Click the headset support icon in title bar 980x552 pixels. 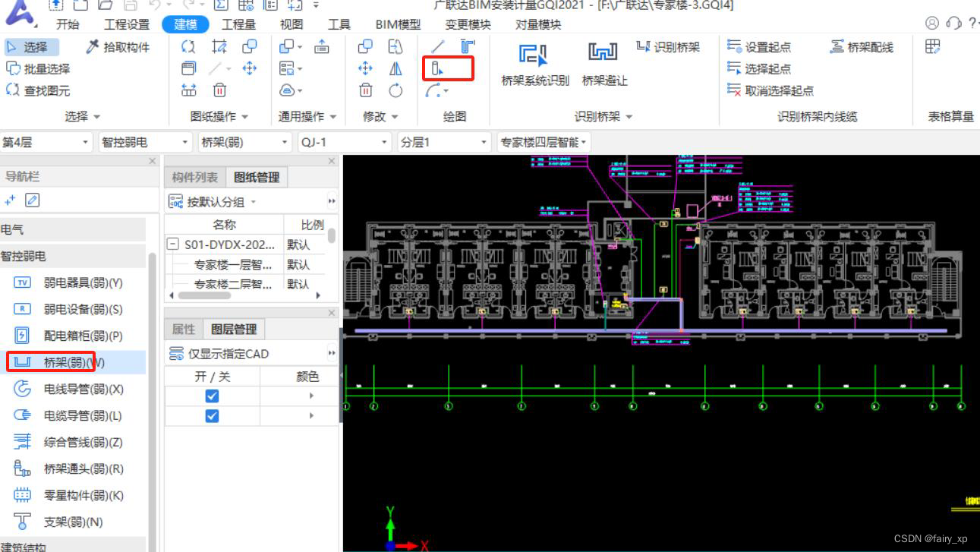point(954,24)
